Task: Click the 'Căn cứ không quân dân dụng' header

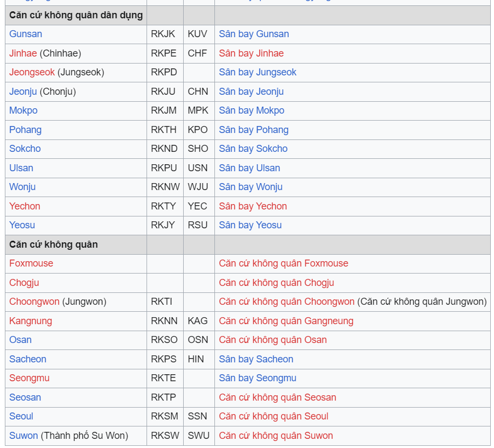Action: [x=76, y=15]
